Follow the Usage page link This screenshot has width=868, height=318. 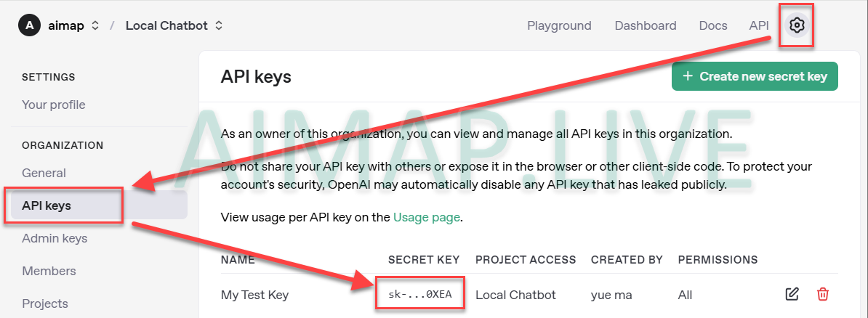click(427, 217)
